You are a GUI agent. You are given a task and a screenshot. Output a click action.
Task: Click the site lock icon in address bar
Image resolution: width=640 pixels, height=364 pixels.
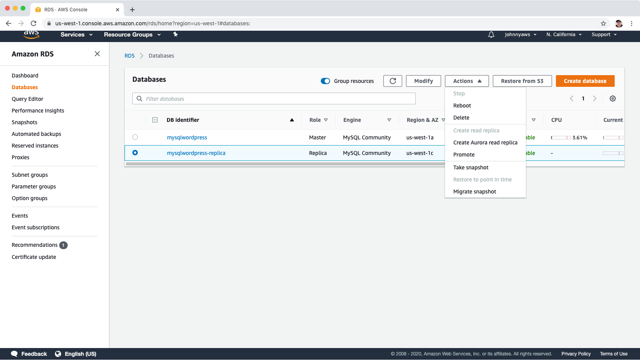pyautogui.click(x=49, y=23)
